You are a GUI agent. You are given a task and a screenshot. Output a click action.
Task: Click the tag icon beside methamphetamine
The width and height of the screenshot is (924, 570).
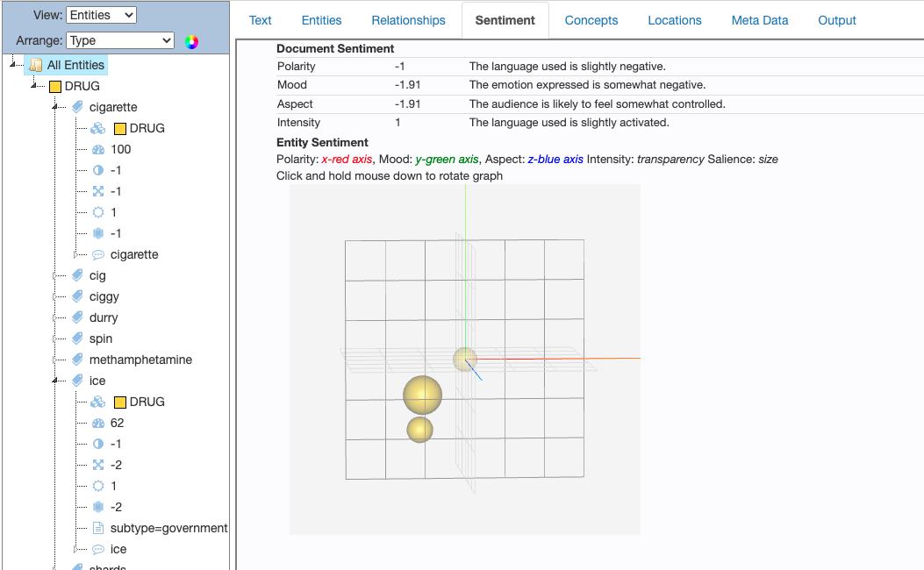pos(78,360)
